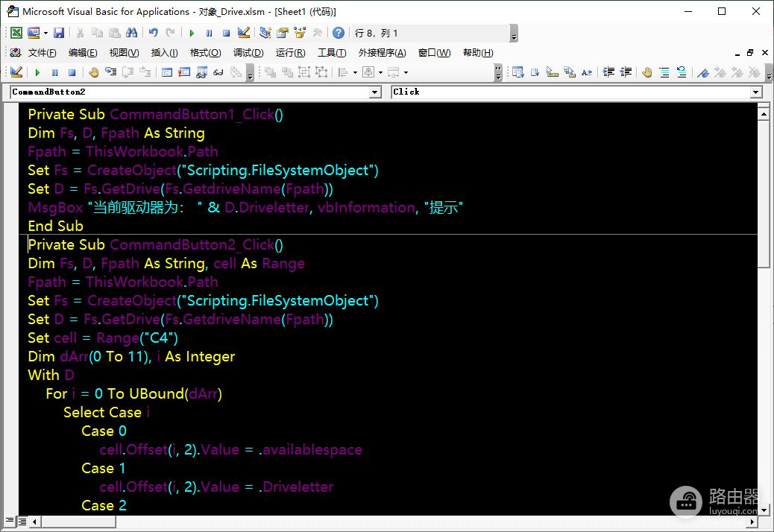This screenshot has height=532, width=774.
Task: Click the Find binoculars icon
Action: click(132, 33)
